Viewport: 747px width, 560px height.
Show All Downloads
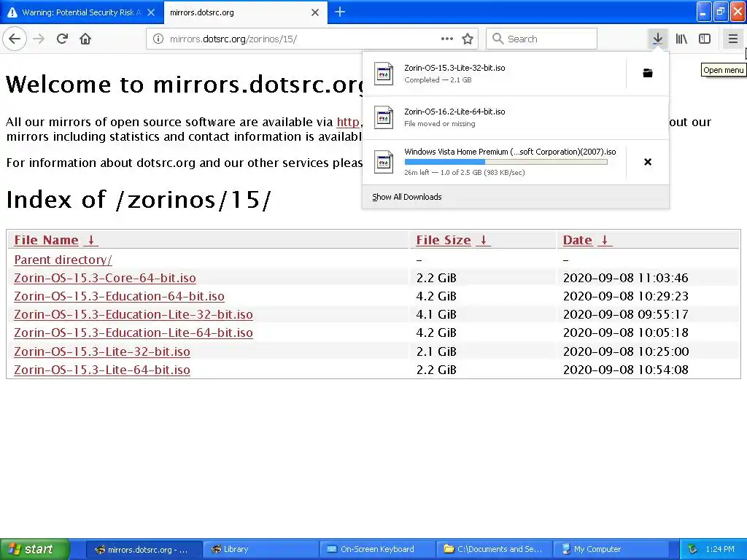click(407, 197)
